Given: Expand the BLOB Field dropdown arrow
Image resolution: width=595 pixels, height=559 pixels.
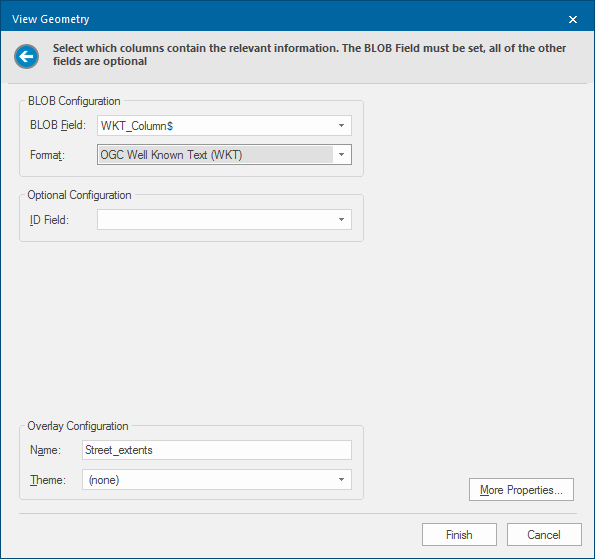Looking at the screenshot, I should [x=342, y=126].
